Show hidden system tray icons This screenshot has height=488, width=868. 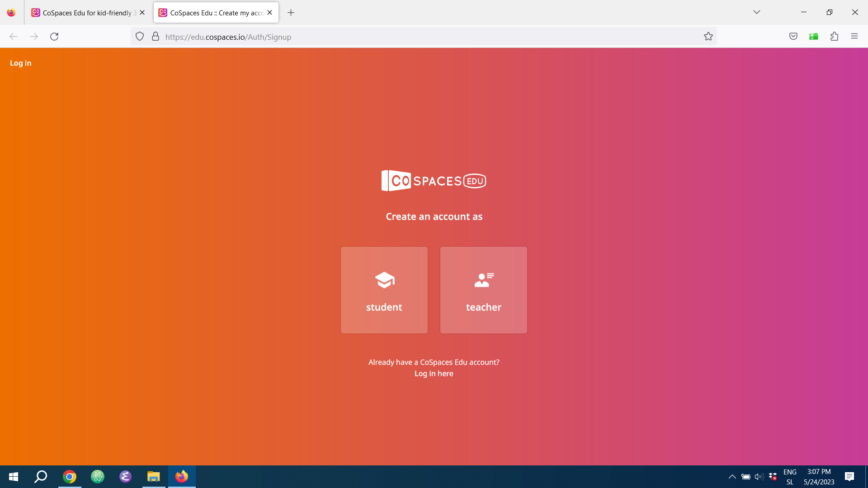[x=732, y=477]
